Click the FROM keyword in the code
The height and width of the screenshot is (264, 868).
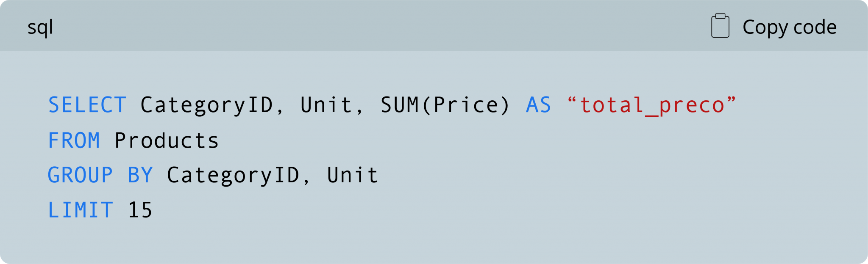coord(74,140)
